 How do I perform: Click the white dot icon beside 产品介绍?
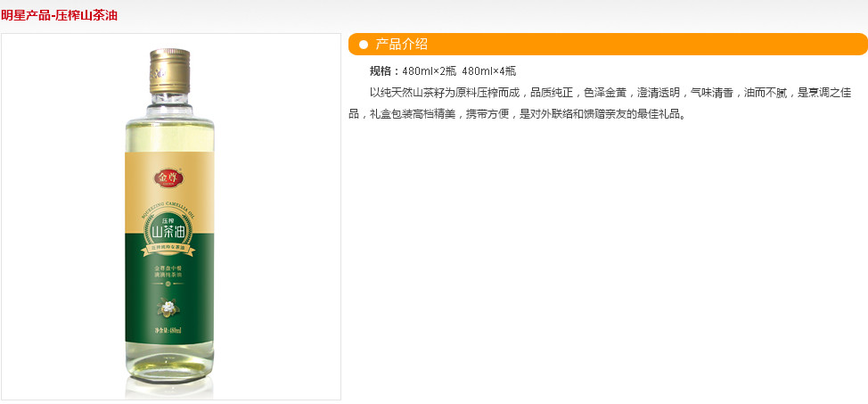[363, 45]
